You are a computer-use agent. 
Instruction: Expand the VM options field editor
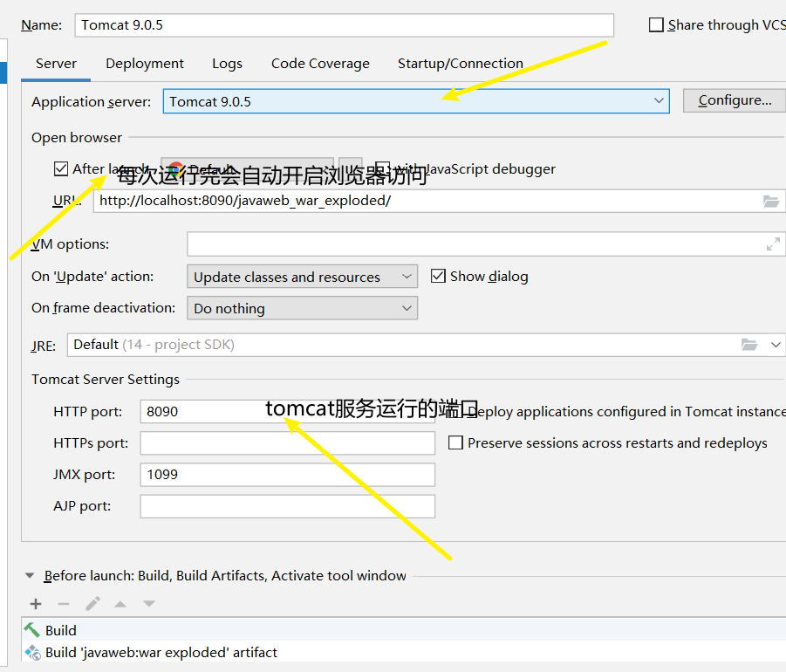click(773, 244)
